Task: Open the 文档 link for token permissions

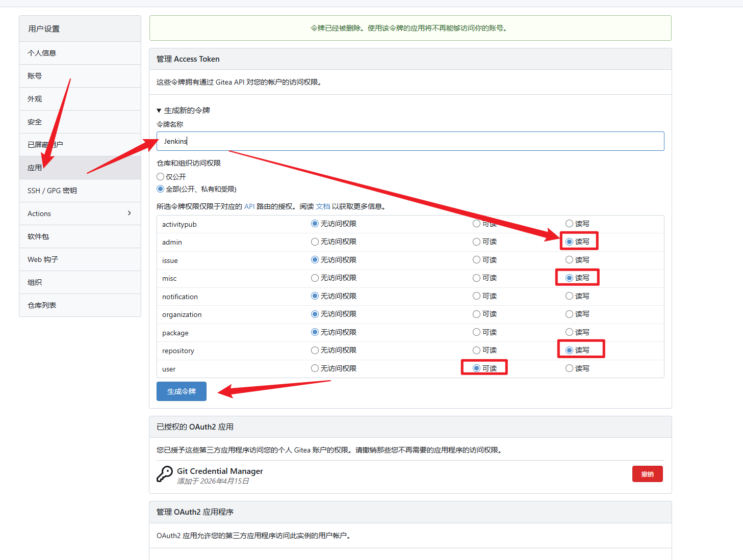Action: 323,206
